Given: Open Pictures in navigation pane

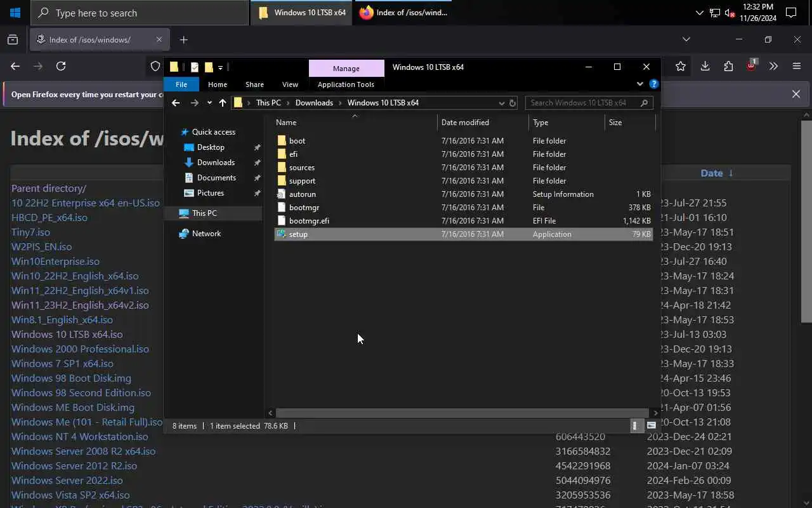Looking at the screenshot, I should coord(211,193).
